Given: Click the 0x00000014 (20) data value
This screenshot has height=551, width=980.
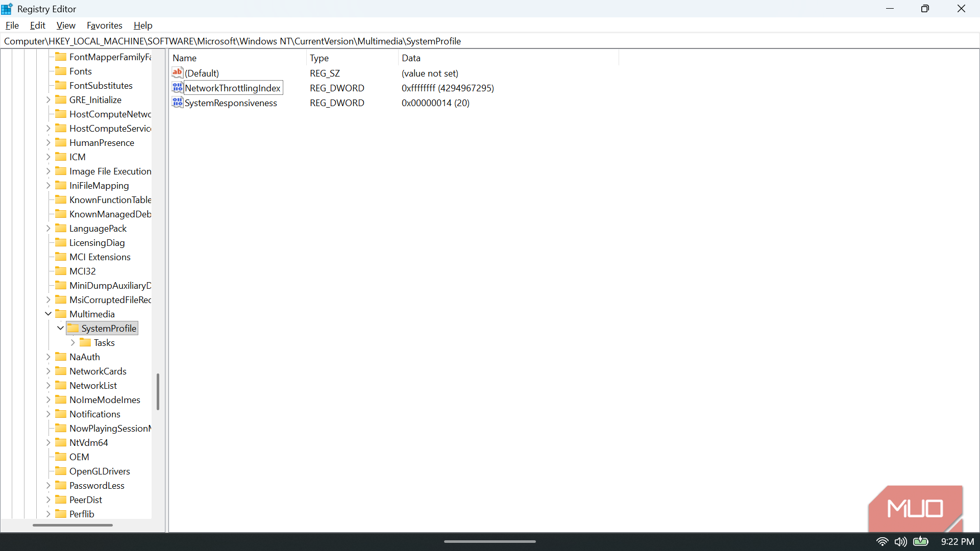Looking at the screenshot, I should [435, 103].
